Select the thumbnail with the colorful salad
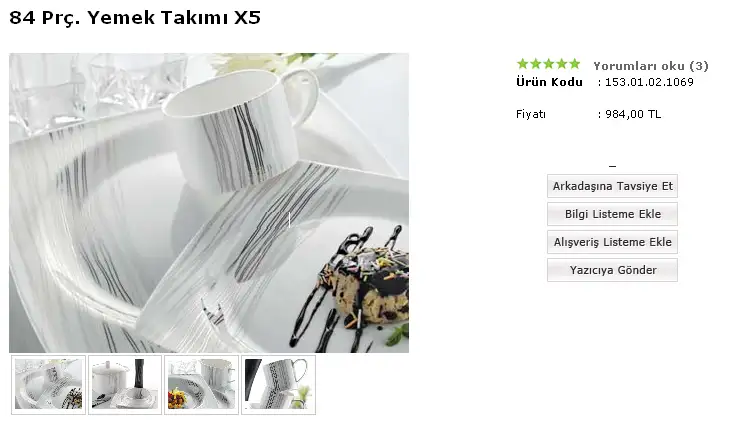The image size is (754, 425). (201, 385)
